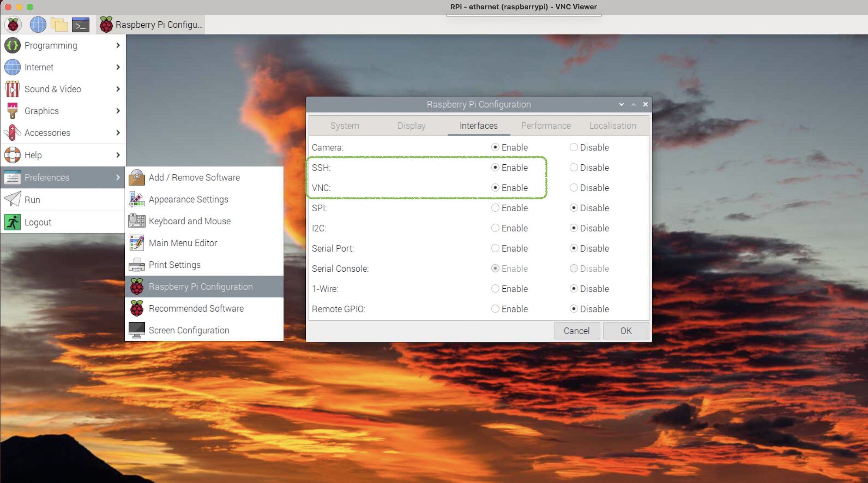Open Keyboard and Mouse preferences entry
Image resolution: width=868 pixels, height=483 pixels.
click(x=204, y=221)
